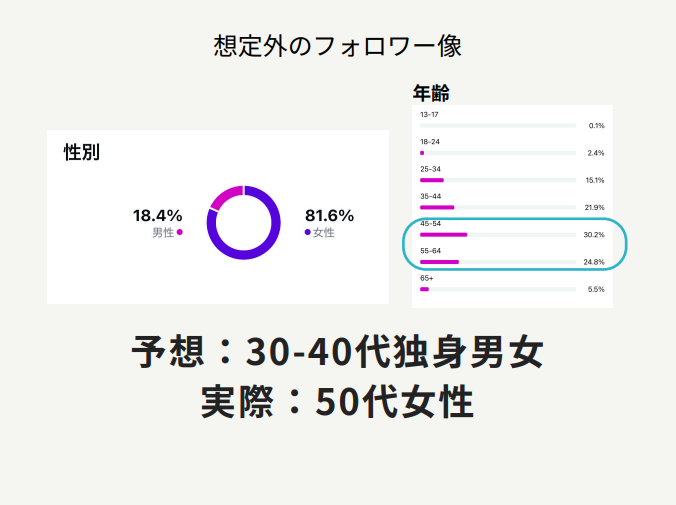Image resolution: width=676 pixels, height=505 pixels.
Task: Click the 24.8% value for ages 55-64
Action: (x=594, y=262)
